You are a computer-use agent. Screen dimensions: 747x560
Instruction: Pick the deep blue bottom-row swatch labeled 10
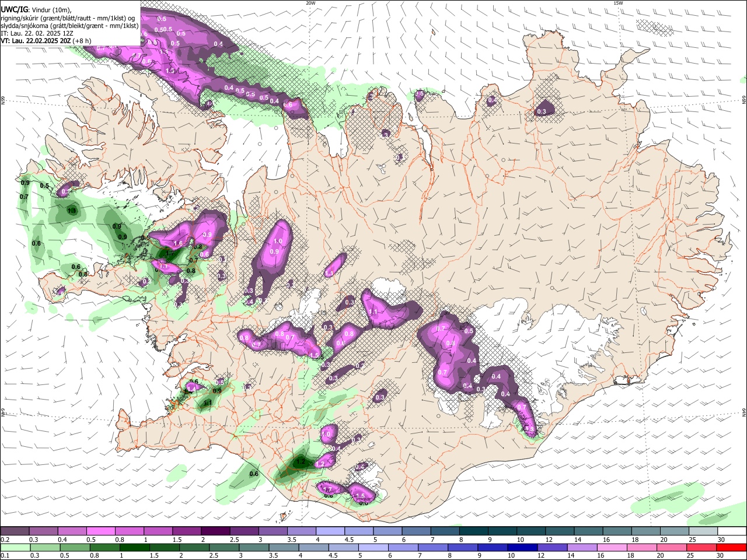523,547
